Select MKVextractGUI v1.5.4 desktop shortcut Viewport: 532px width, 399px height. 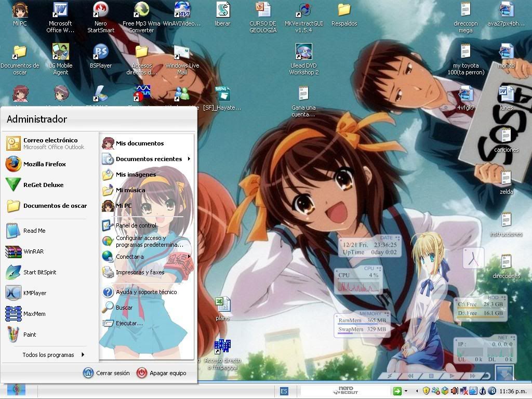(303, 17)
